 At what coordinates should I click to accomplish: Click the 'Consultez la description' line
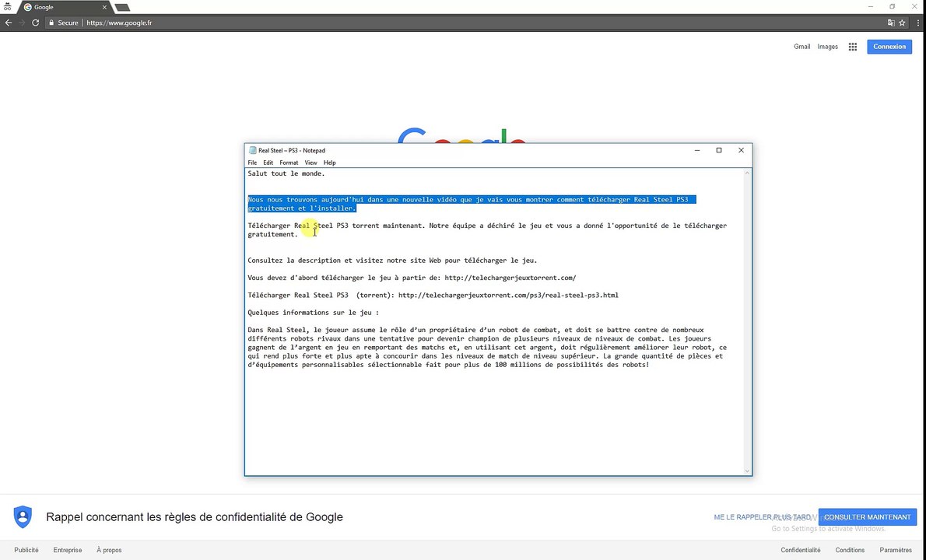pyautogui.click(x=392, y=261)
